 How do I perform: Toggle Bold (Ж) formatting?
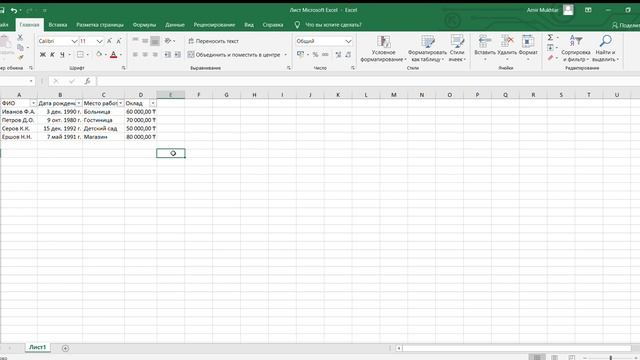coord(42,54)
